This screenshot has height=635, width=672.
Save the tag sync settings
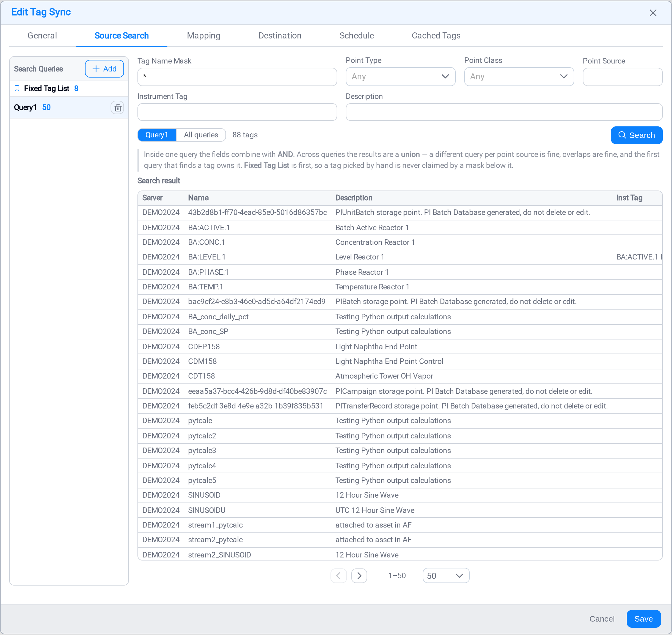tap(643, 619)
